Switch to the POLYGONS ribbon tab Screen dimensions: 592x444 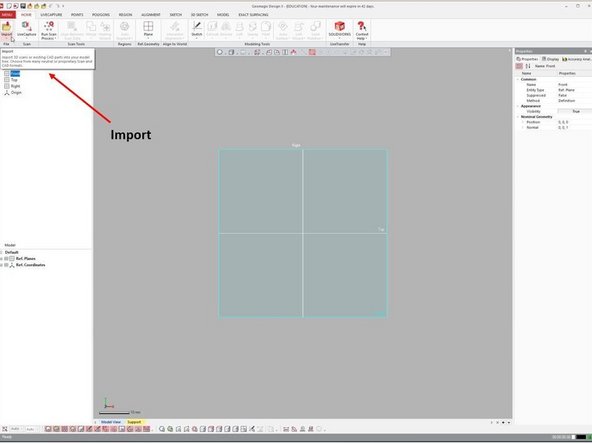point(101,14)
